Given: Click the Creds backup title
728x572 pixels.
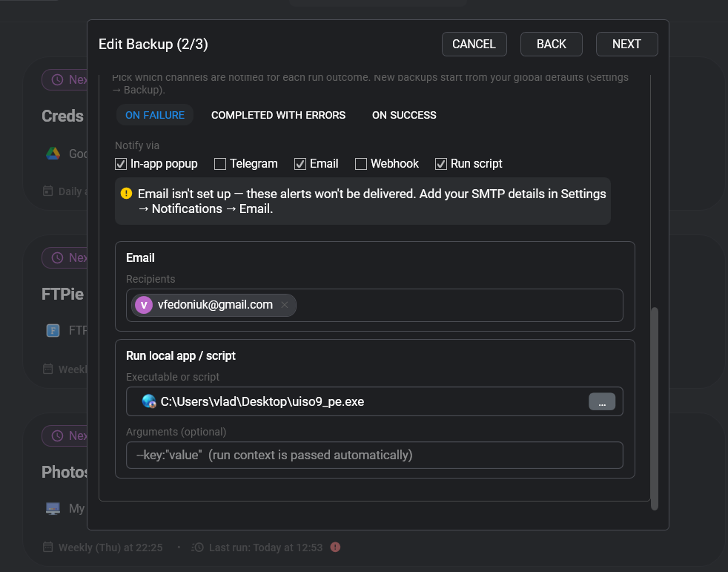Looking at the screenshot, I should tap(63, 116).
